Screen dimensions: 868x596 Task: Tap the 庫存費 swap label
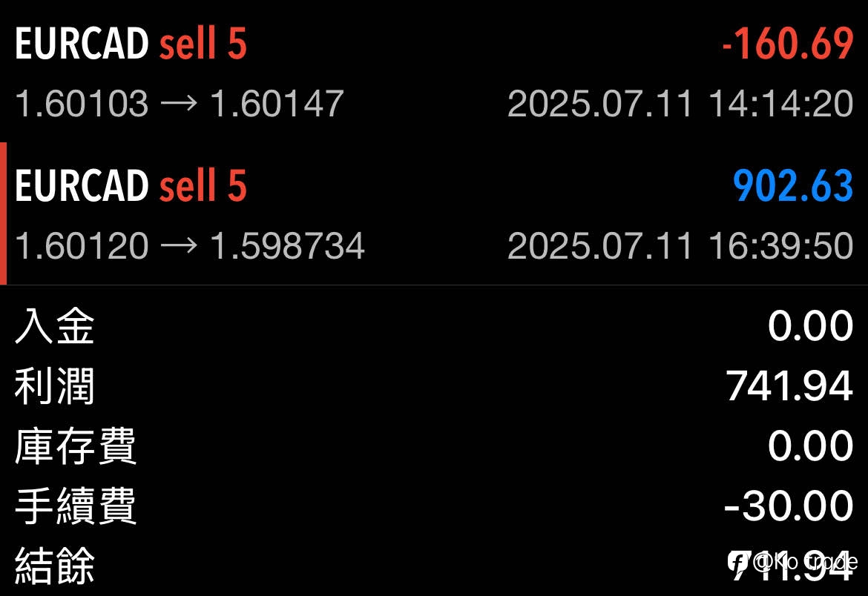(x=76, y=446)
